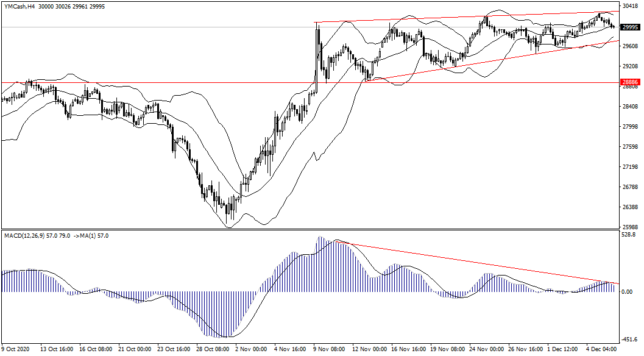Click the 0.00 MACD zero level label
The width and height of the screenshot is (644, 356).
pos(627,292)
